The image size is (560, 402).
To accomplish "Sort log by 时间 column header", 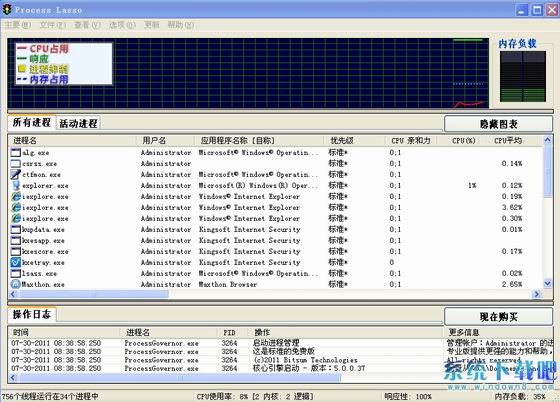I will point(64,333).
